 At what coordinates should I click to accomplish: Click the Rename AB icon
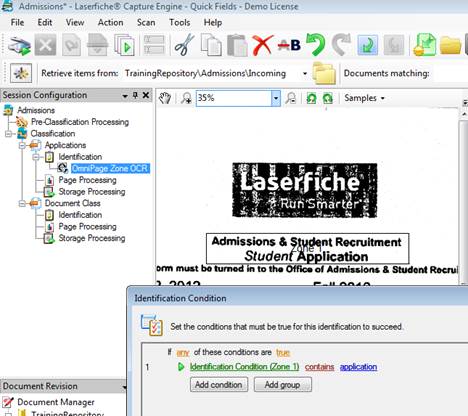point(289,45)
